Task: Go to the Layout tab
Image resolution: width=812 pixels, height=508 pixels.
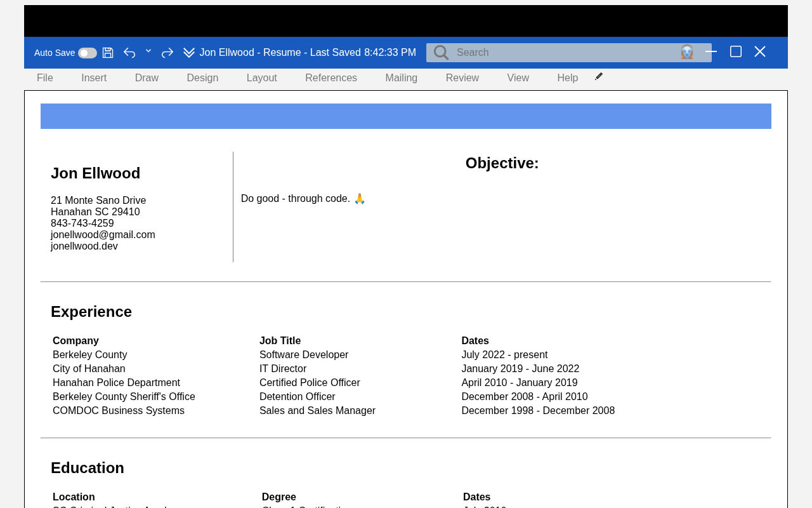Action: tap(262, 78)
